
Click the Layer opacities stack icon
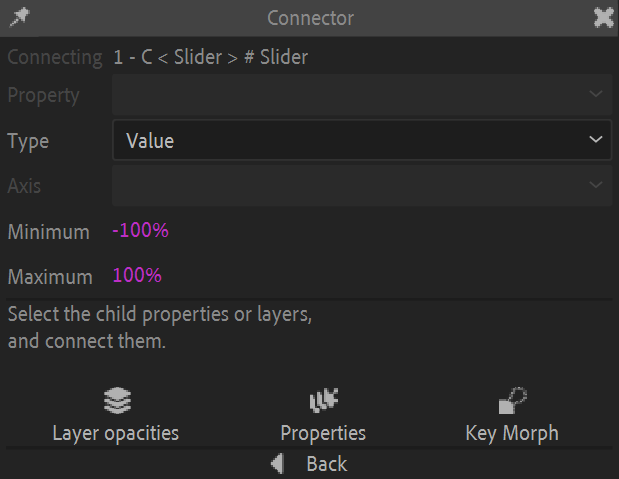coord(117,401)
